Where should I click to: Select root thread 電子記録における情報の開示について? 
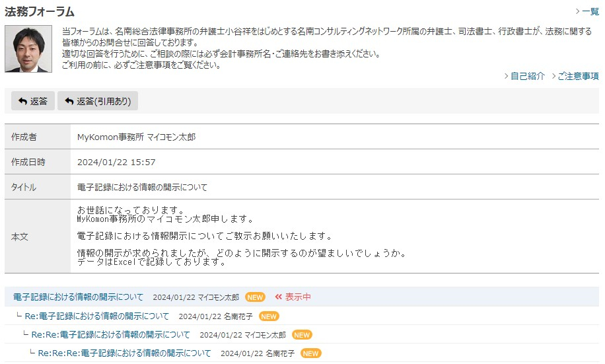click(x=78, y=297)
